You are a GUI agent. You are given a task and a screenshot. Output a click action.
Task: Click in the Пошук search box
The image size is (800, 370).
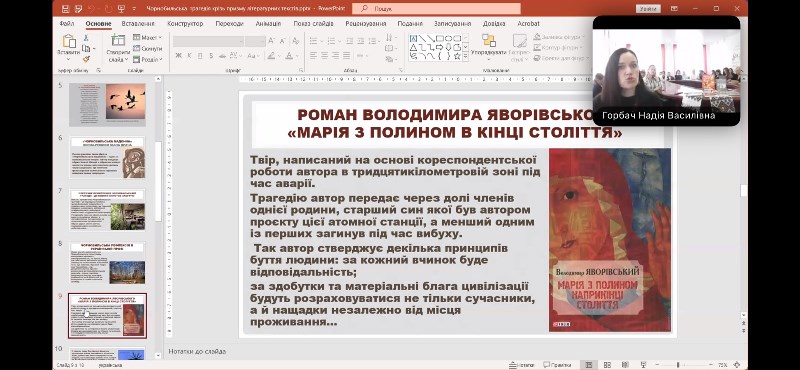click(x=436, y=9)
